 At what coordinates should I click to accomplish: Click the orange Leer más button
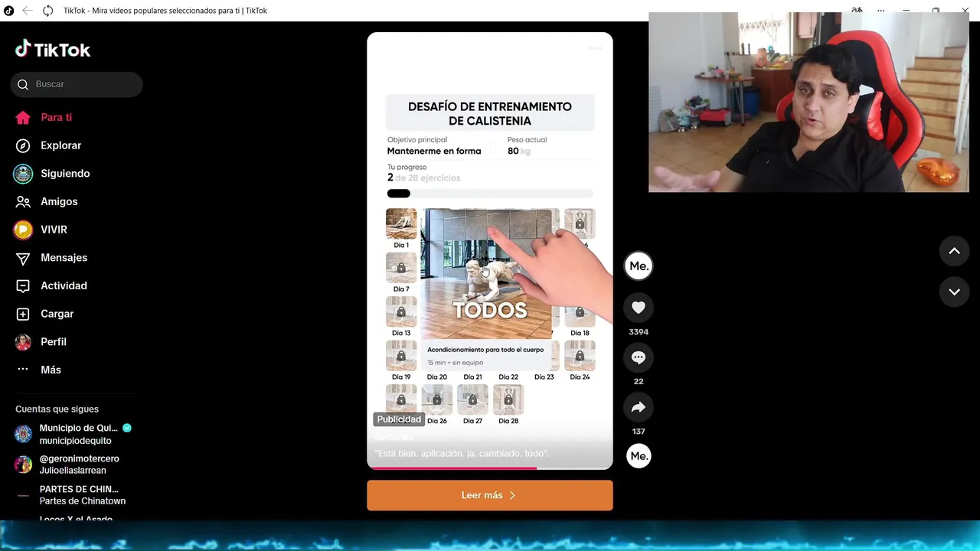tap(490, 495)
